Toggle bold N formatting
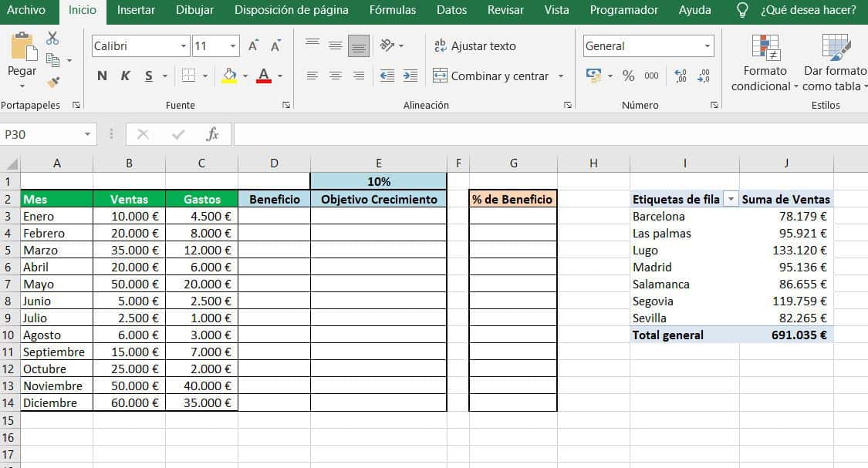The height and width of the screenshot is (468, 868). coord(102,76)
